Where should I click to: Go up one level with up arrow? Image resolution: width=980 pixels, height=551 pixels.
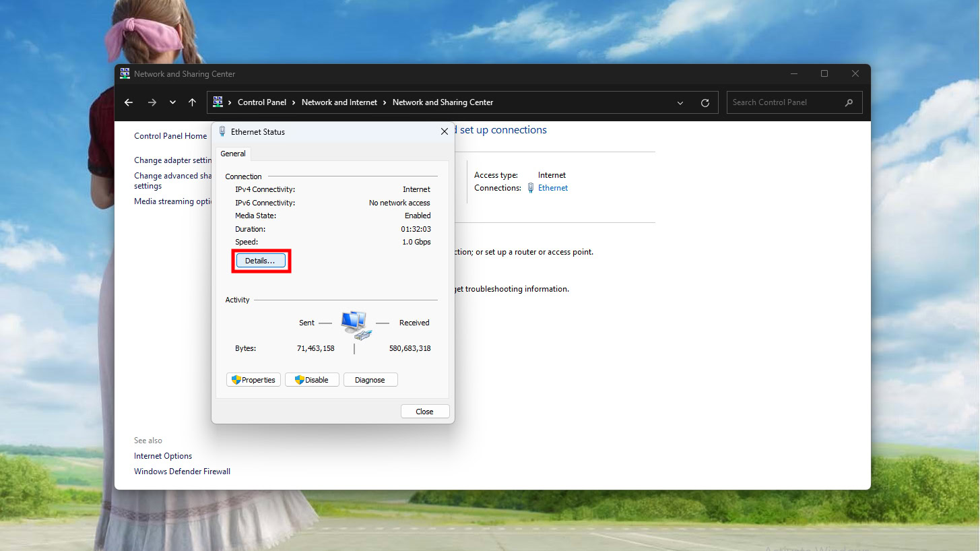coord(193,102)
